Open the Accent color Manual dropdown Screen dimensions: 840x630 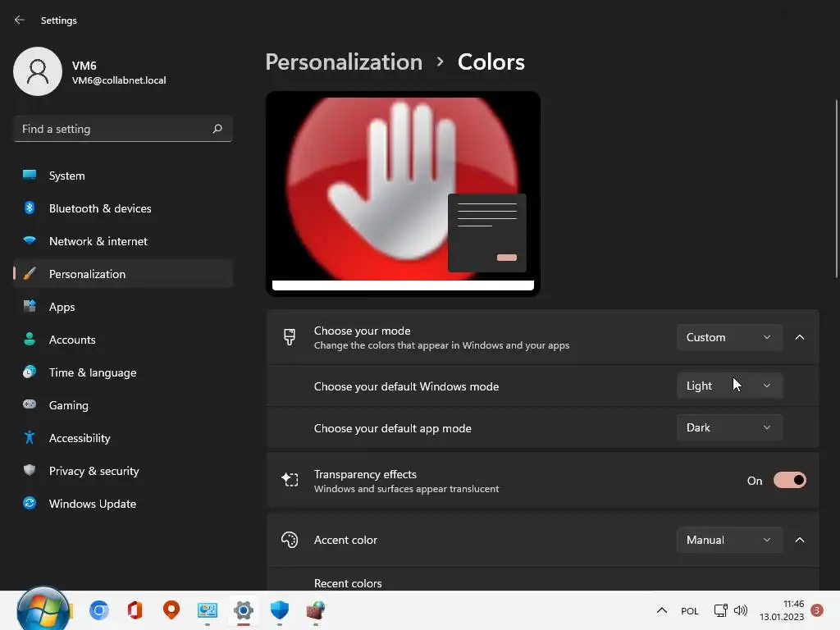click(729, 540)
